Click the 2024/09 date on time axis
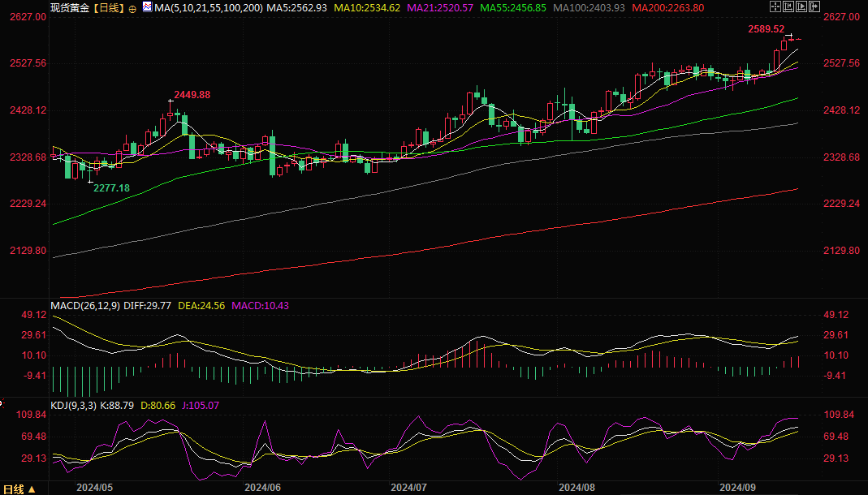The image size is (868, 495). coord(739,488)
